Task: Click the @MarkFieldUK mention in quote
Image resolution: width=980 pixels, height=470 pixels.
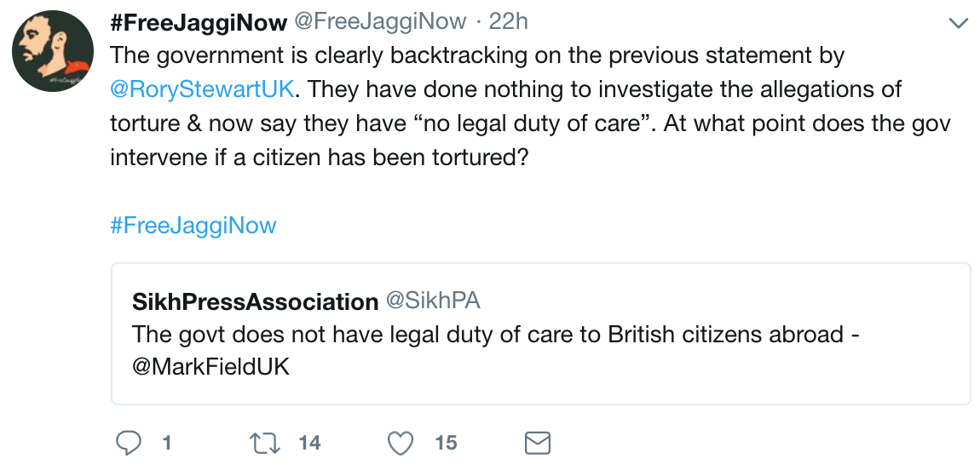Action: coord(211,367)
